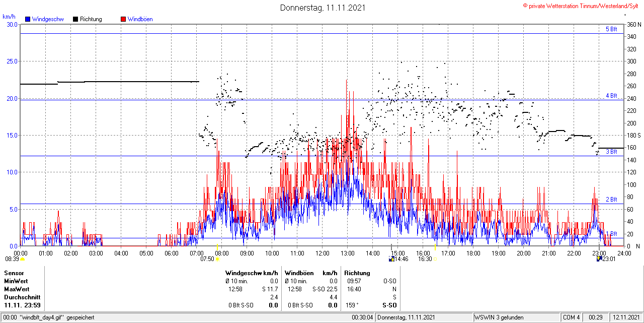Click the 11.11. 23:59 timestamp row label

click(x=23, y=305)
